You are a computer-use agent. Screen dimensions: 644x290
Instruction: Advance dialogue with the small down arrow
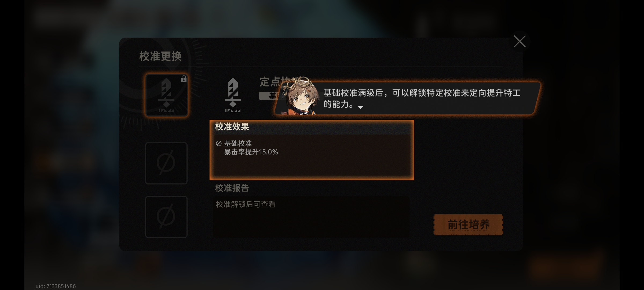pos(361,107)
